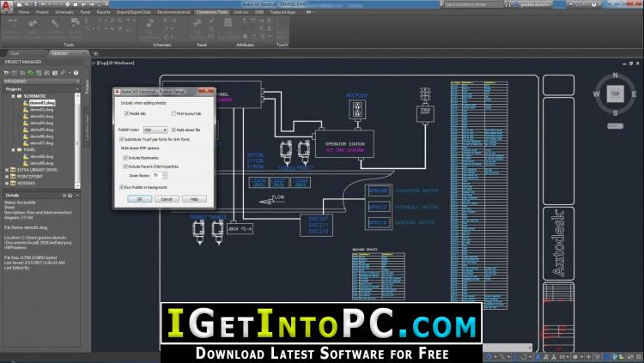This screenshot has height=363, width=644.
Task: Expand the EXTRA LIBRARY DEMO project
Action: point(7,170)
